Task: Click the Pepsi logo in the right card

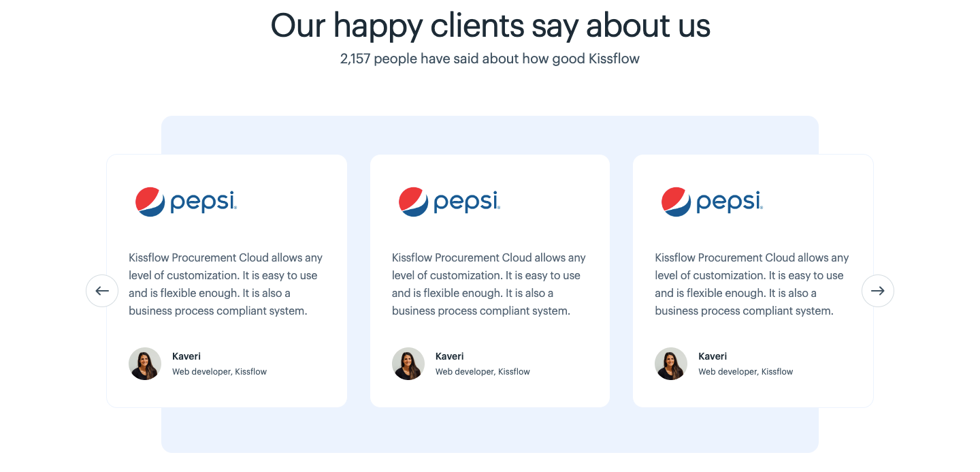Action: [712, 202]
